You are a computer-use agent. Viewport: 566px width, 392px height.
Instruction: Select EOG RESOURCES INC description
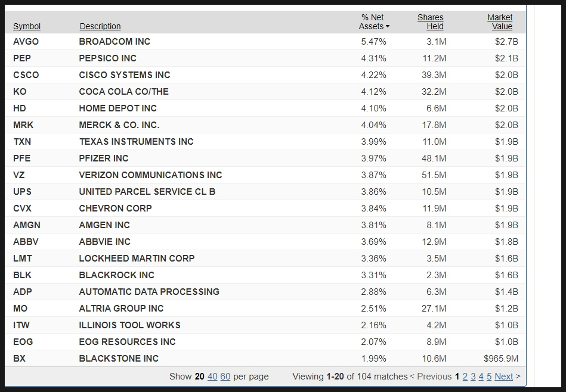click(x=128, y=342)
